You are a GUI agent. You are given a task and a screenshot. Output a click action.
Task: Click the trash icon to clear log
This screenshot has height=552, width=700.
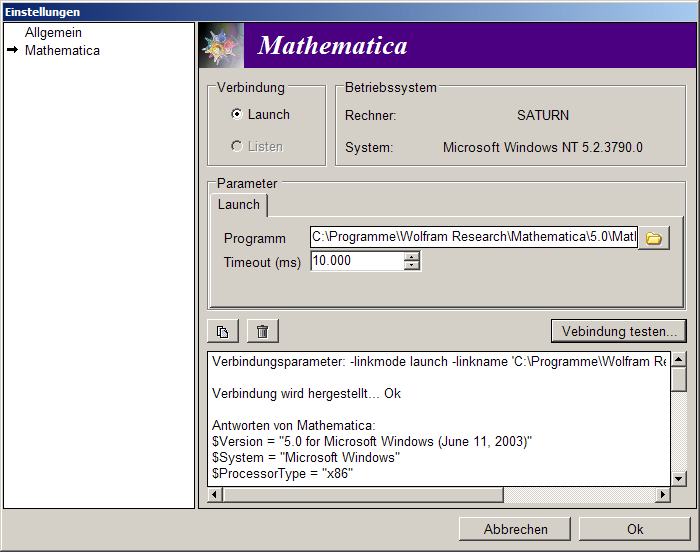point(262,331)
